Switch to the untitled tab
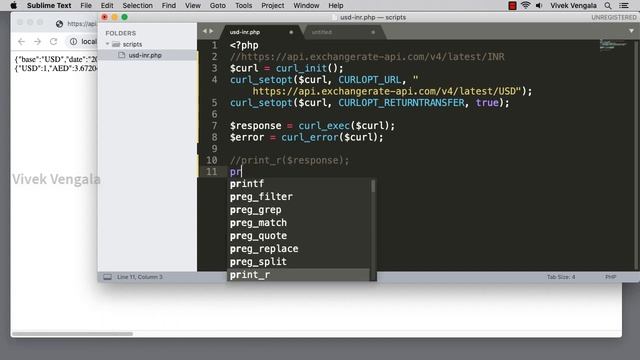 pos(322,32)
